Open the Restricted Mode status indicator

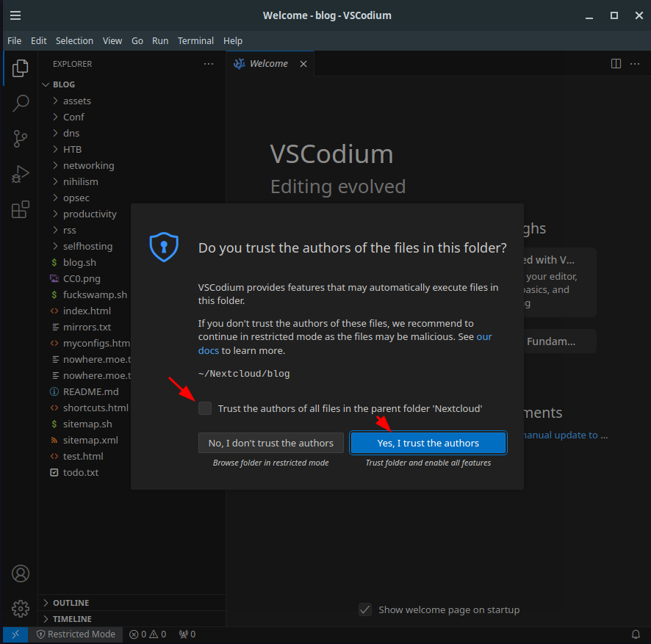[x=76, y=634]
